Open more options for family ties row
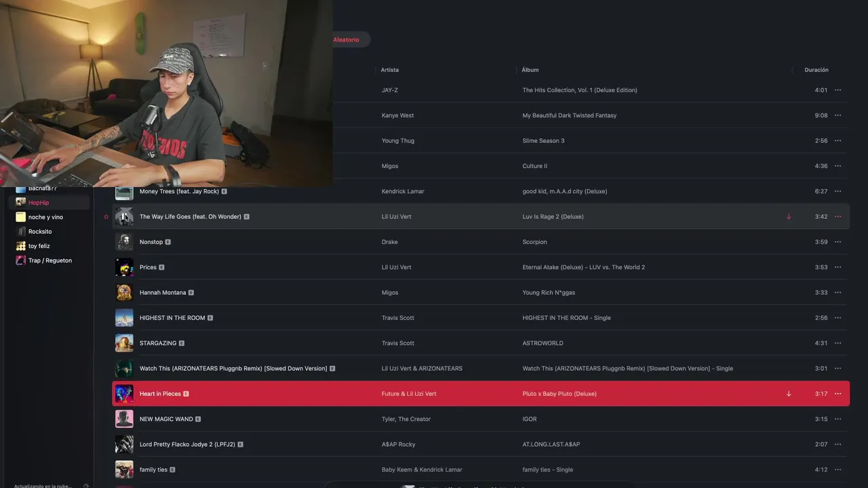Image resolution: width=868 pixels, height=488 pixels. tap(837, 470)
